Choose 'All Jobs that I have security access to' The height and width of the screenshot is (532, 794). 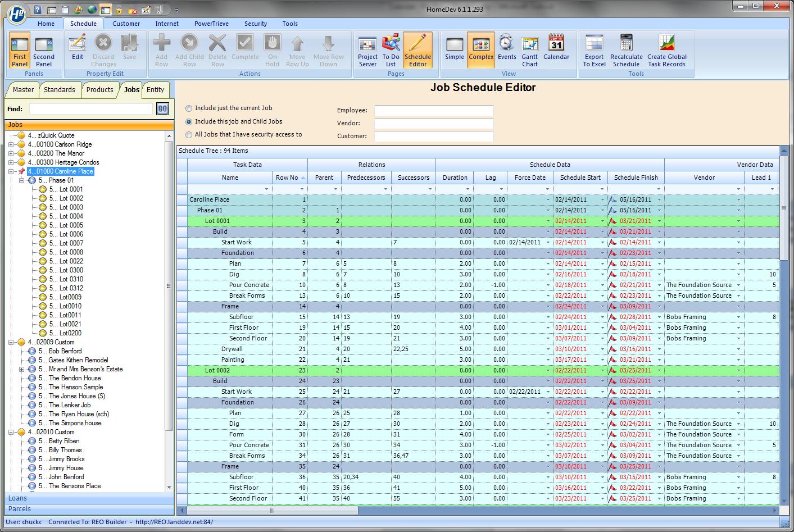pos(189,135)
